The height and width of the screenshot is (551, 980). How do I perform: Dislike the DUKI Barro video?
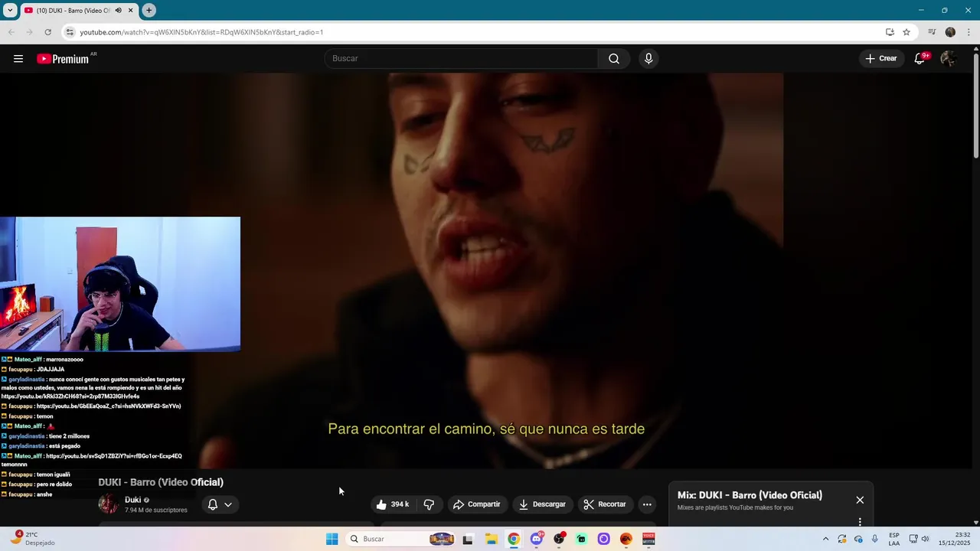pyautogui.click(x=429, y=504)
